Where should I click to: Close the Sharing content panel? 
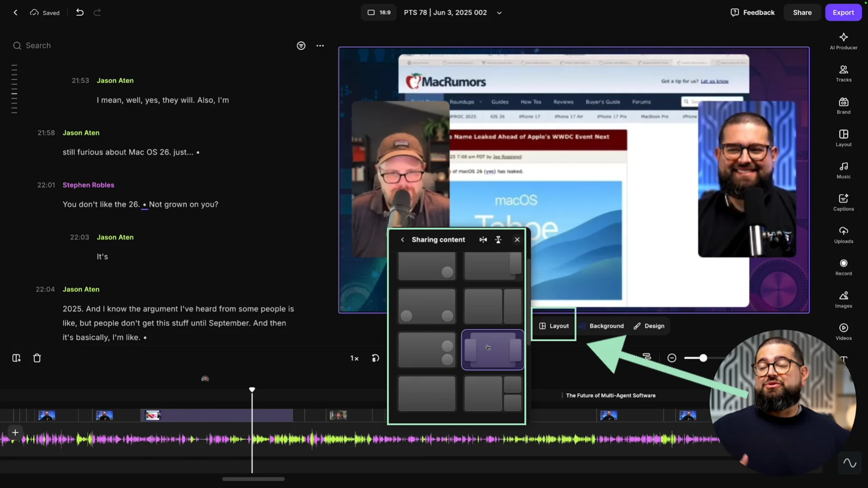pyautogui.click(x=517, y=239)
